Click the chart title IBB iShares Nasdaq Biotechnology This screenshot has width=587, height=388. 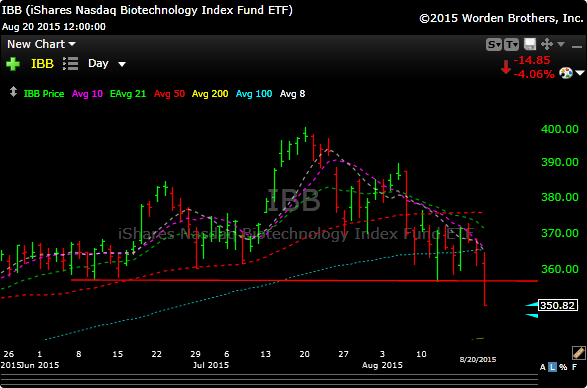tap(147, 10)
